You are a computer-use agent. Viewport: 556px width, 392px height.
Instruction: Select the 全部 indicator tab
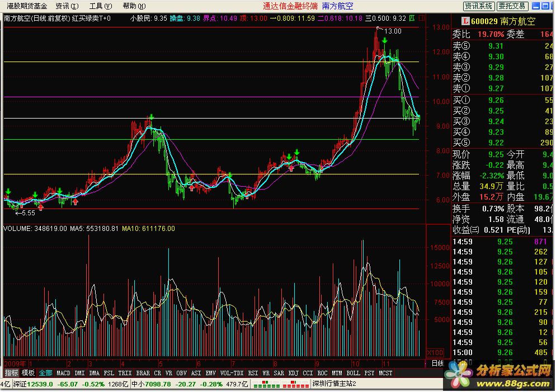(x=45, y=373)
